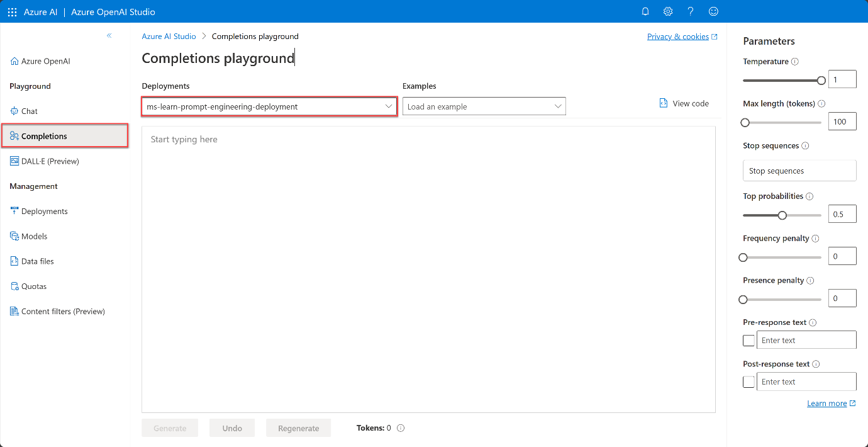Screen dimensions: 868x447
Task: Click the Quotas sidebar icon
Action: coord(14,286)
